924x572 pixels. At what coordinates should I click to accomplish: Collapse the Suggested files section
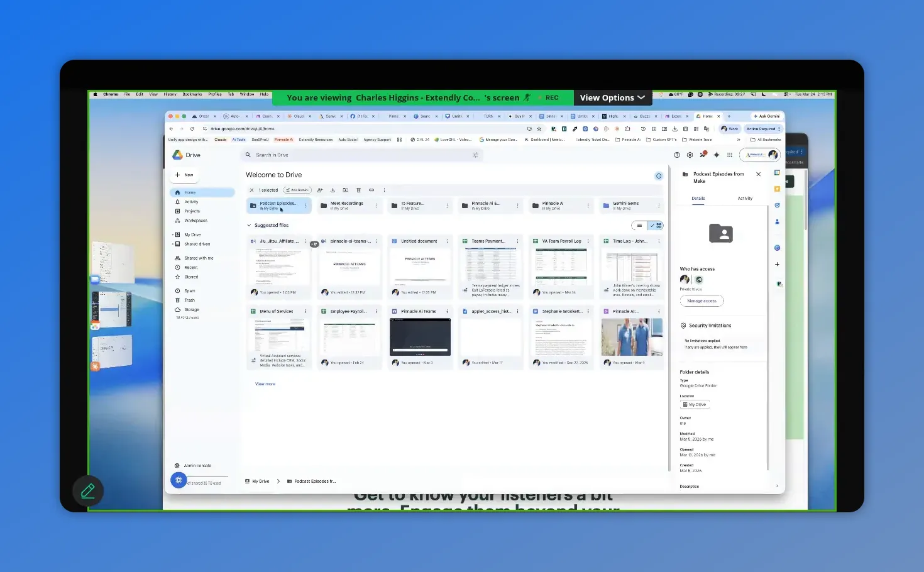click(250, 225)
